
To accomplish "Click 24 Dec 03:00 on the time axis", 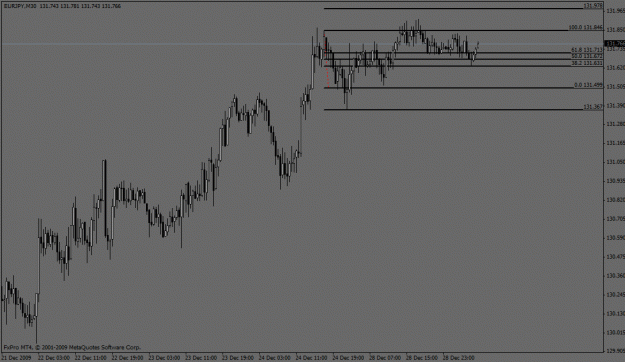I will [275, 358].
